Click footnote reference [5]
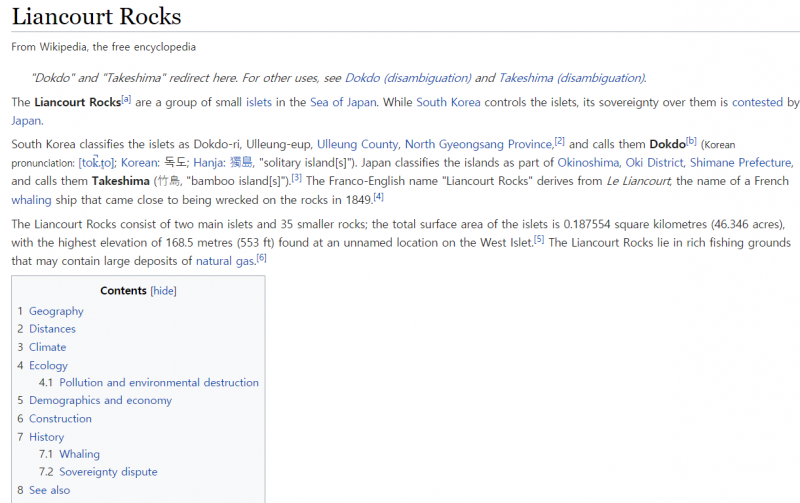The image size is (800, 503). (539, 239)
